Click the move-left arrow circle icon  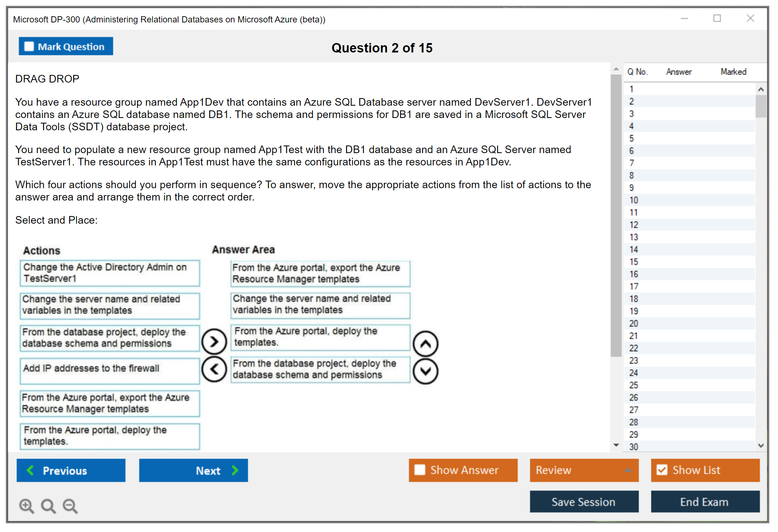214,369
